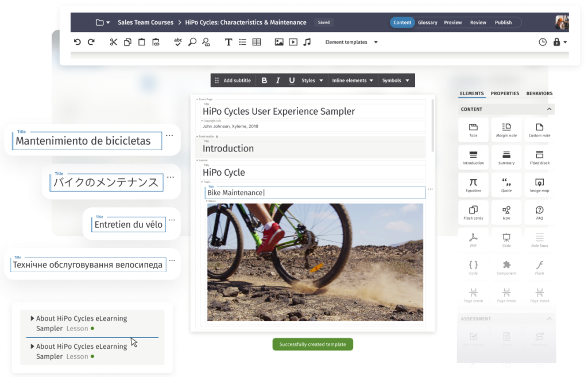588x377 pixels.
Task: Insert an image with the picture icon
Action: tap(279, 42)
